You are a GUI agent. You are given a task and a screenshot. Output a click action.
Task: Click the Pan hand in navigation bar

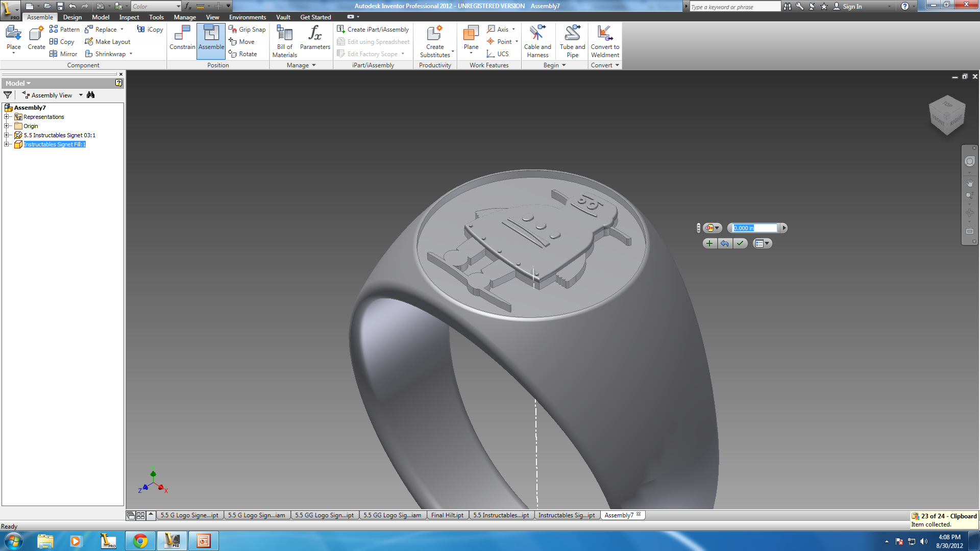pyautogui.click(x=970, y=183)
